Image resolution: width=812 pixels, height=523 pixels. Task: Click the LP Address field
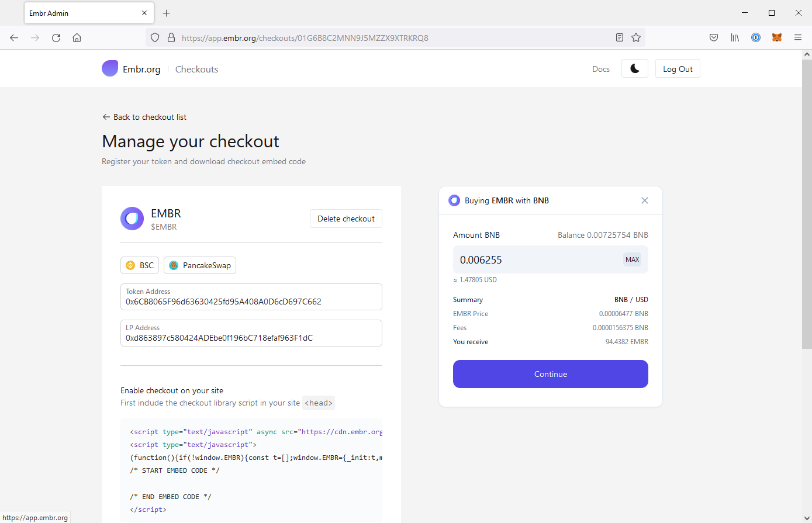coord(251,333)
